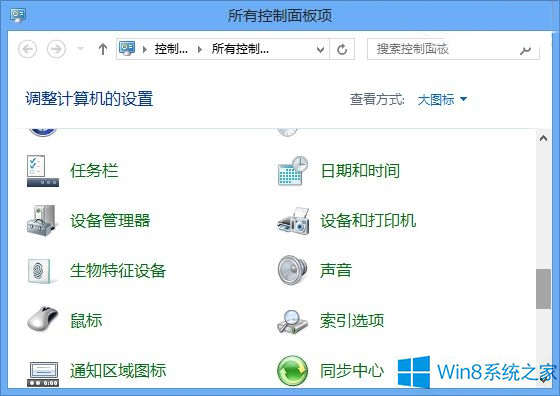Select the 所有控制... breadcrumb item
This screenshot has height=396, width=560.
click(240, 49)
